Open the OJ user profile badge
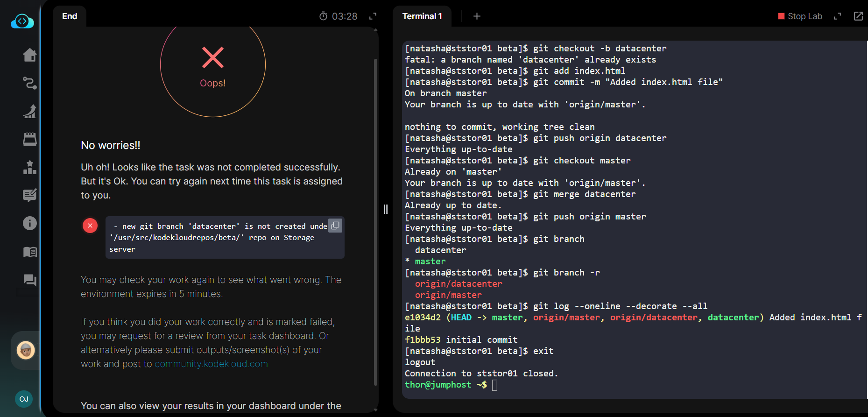This screenshot has width=868, height=417. 24,399
